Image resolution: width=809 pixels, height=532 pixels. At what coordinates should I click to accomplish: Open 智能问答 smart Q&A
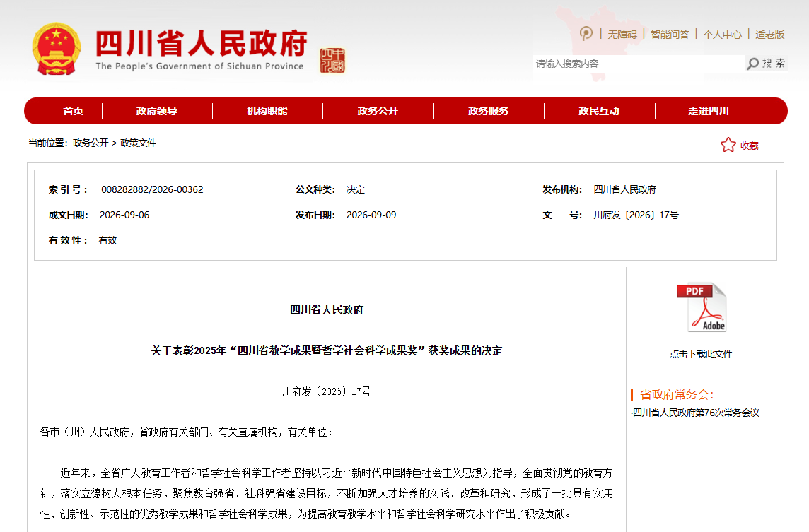click(x=670, y=35)
